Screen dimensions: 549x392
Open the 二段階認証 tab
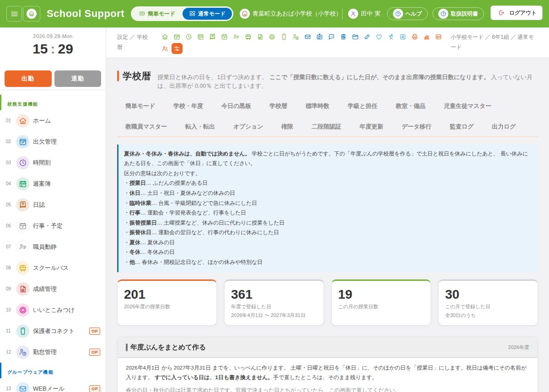(326, 127)
